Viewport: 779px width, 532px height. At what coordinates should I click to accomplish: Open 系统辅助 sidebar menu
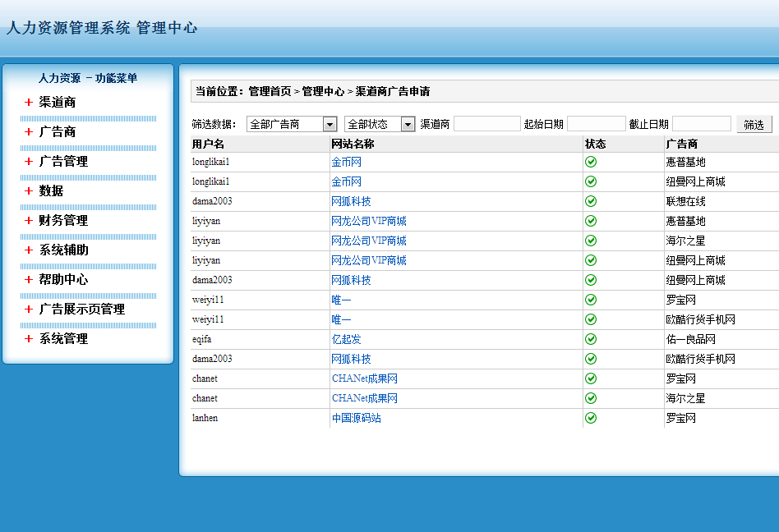(63, 250)
